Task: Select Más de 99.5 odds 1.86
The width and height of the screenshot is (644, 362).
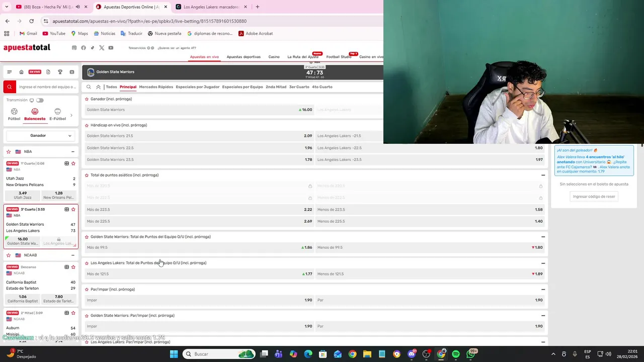Action: (199, 247)
